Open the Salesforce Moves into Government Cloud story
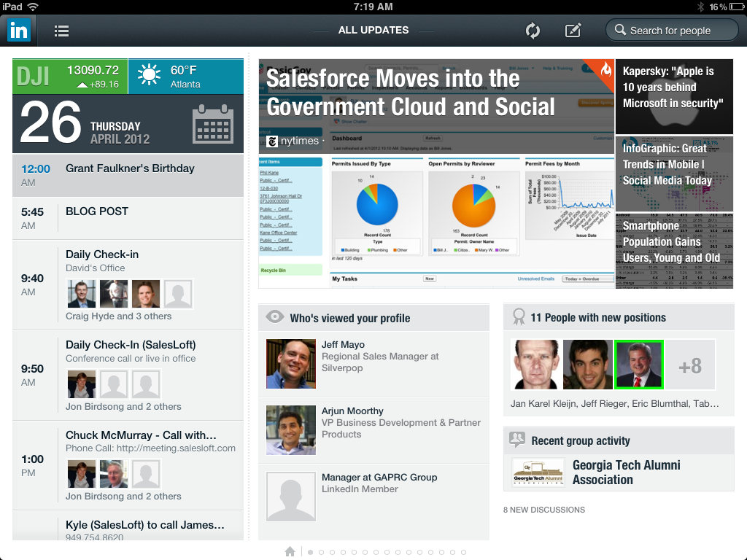 point(436,174)
